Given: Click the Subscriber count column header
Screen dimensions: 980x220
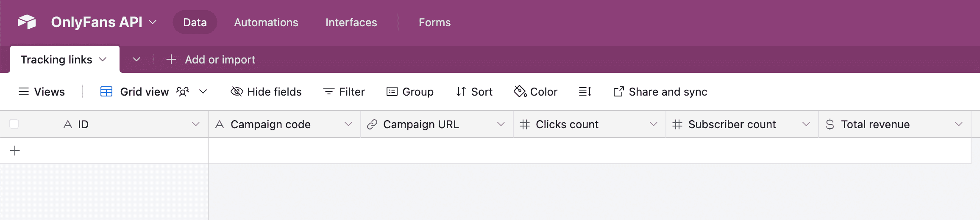Looking at the screenshot, I should [x=732, y=124].
